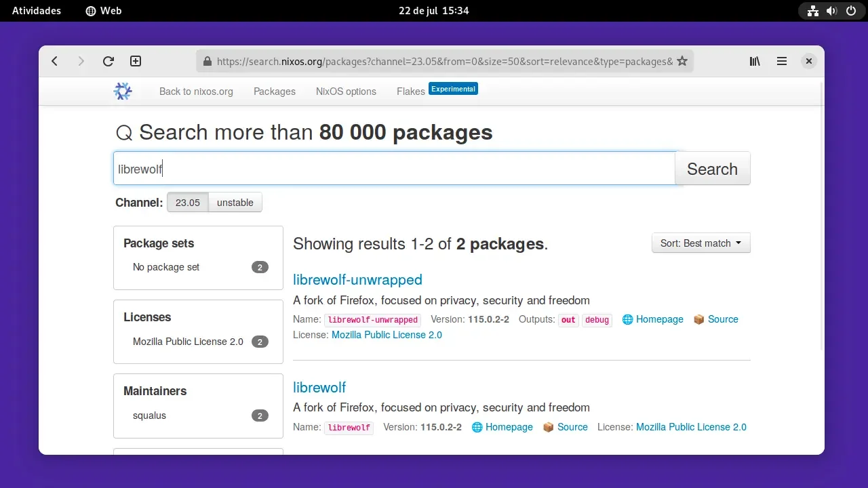Filter by No package set
868x488 pixels.
click(x=198, y=267)
